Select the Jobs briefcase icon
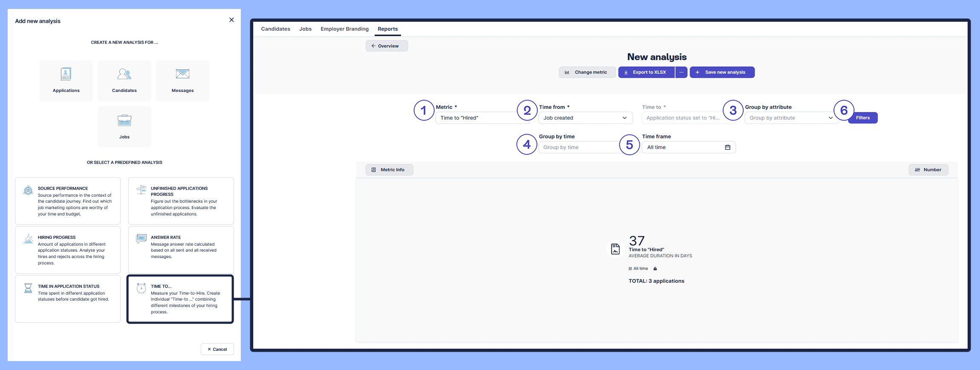This screenshot has width=980, height=370. point(124,120)
